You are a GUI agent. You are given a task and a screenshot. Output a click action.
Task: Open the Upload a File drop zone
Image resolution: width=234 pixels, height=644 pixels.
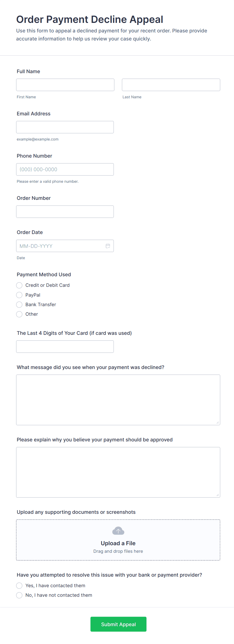[118, 540]
